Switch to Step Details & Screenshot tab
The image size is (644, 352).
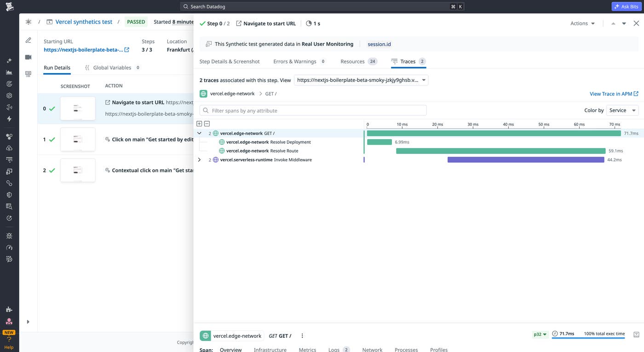(x=230, y=61)
